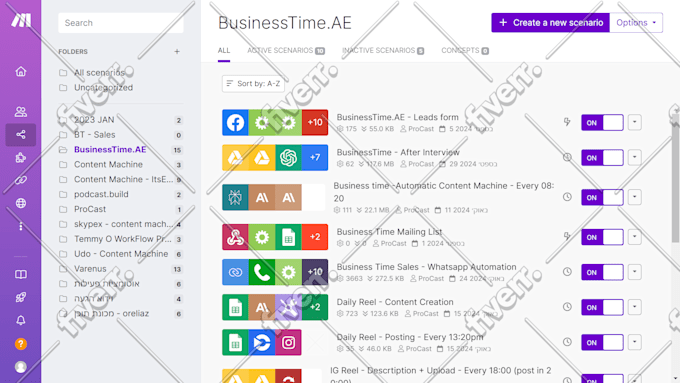Open Webhooks globe icon in sidebar
The height and width of the screenshot is (383, 680).
pos(21,203)
